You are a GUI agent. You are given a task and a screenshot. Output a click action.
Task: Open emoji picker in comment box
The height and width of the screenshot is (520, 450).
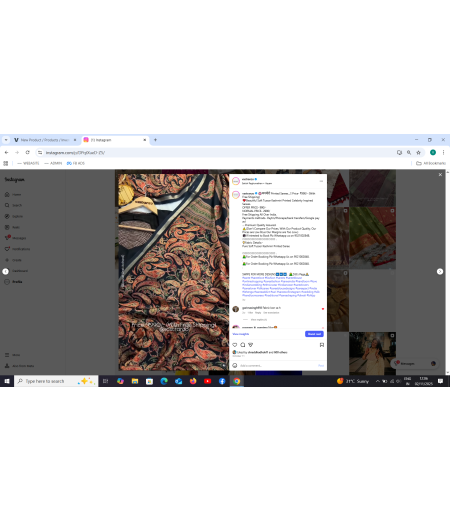click(235, 365)
